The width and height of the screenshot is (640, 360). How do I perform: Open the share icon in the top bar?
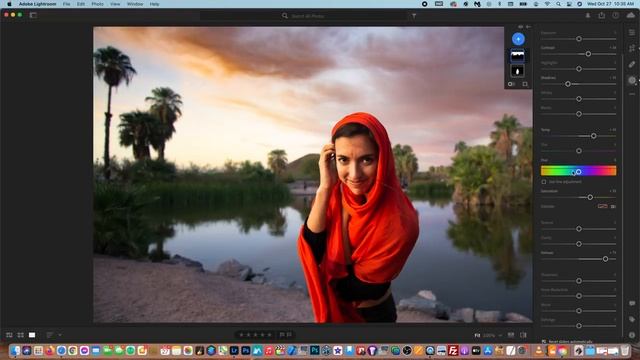[602, 16]
